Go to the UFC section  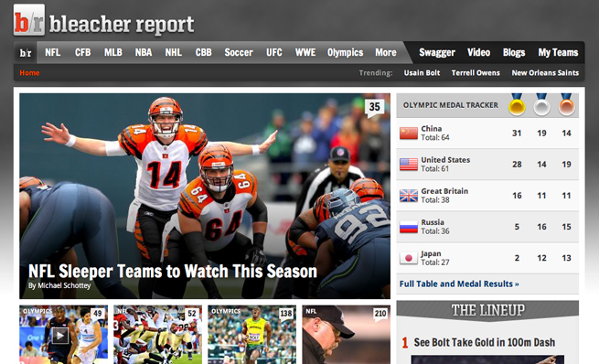(x=274, y=52)
